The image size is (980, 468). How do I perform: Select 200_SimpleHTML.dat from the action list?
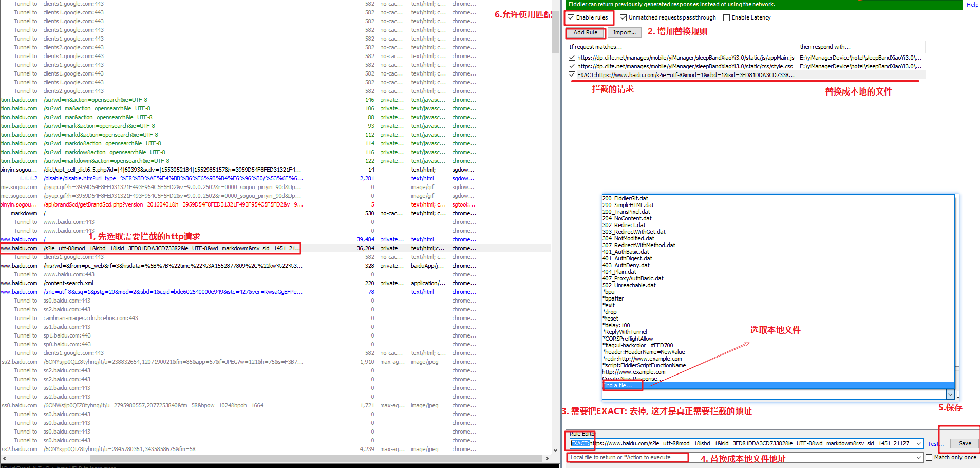pos(778,205)
